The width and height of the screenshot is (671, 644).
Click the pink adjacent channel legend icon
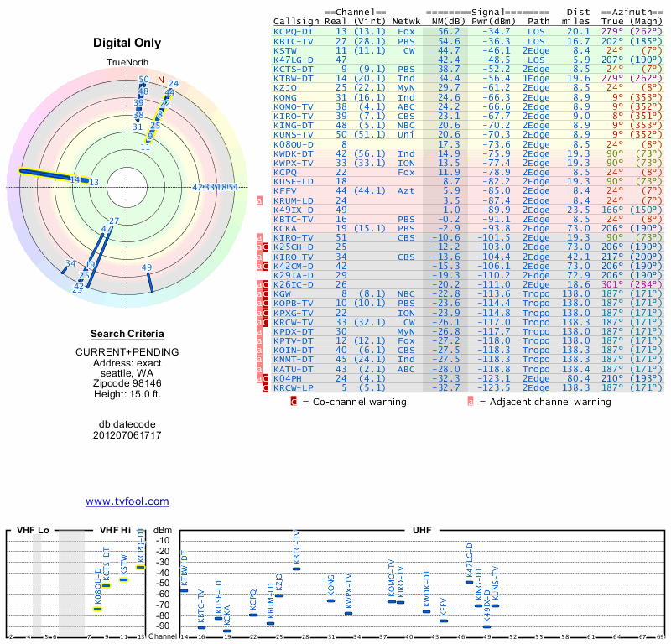pos(471,402)
